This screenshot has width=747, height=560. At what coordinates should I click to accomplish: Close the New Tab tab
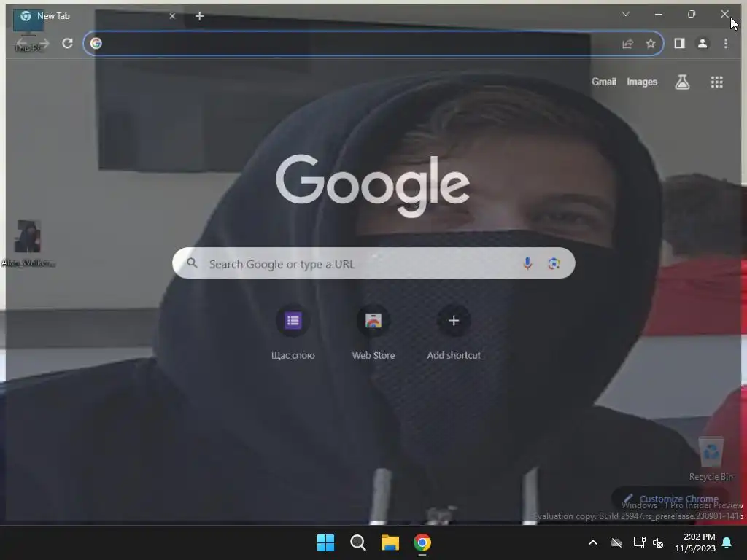172,16
